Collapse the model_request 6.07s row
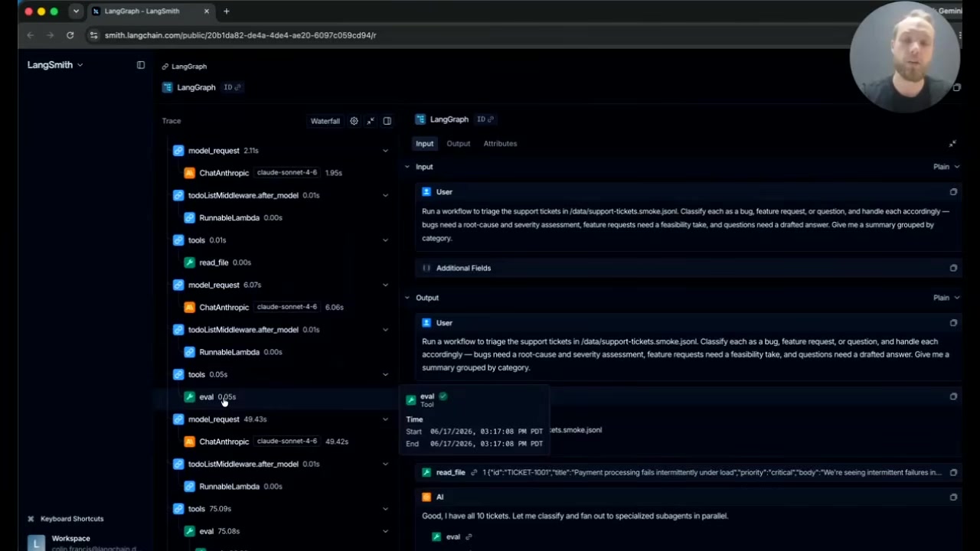 point(385,285)
